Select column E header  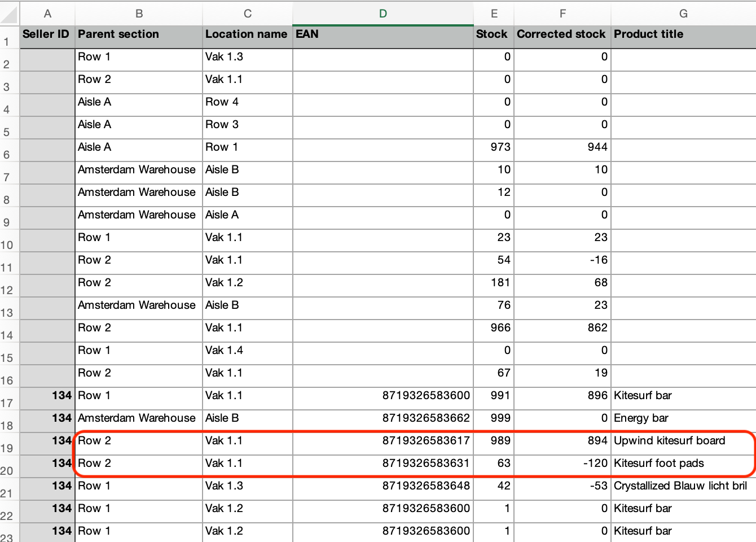[x=494, y=13]
